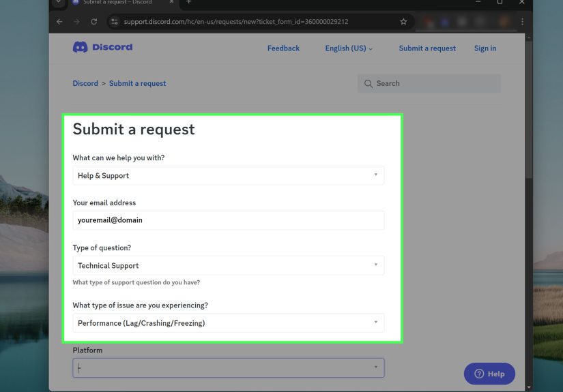Focus the Search input field
The width and height of the screenshot is (563, 392).
[429, 83]
